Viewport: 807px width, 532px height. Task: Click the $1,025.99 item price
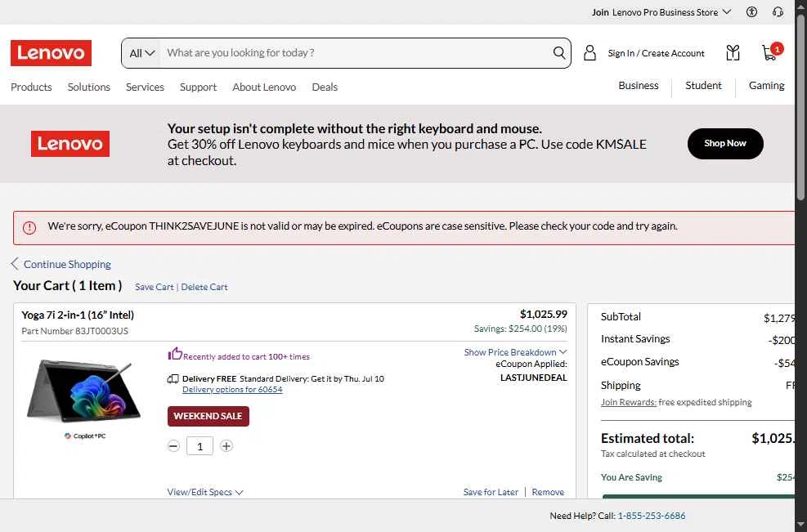[x=544, y=314]
